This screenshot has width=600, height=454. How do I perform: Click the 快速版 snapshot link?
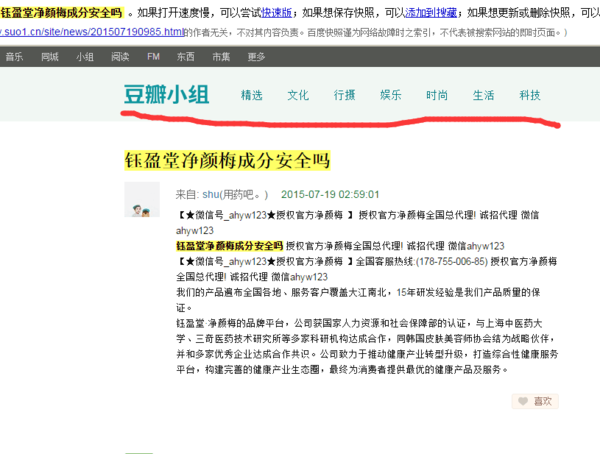[x=276, y=13]
